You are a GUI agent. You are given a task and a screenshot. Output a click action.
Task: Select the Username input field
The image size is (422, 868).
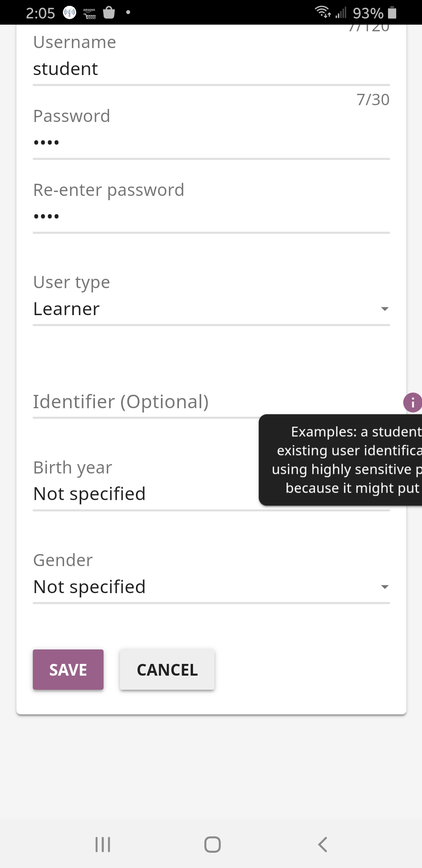click(156, 69)
